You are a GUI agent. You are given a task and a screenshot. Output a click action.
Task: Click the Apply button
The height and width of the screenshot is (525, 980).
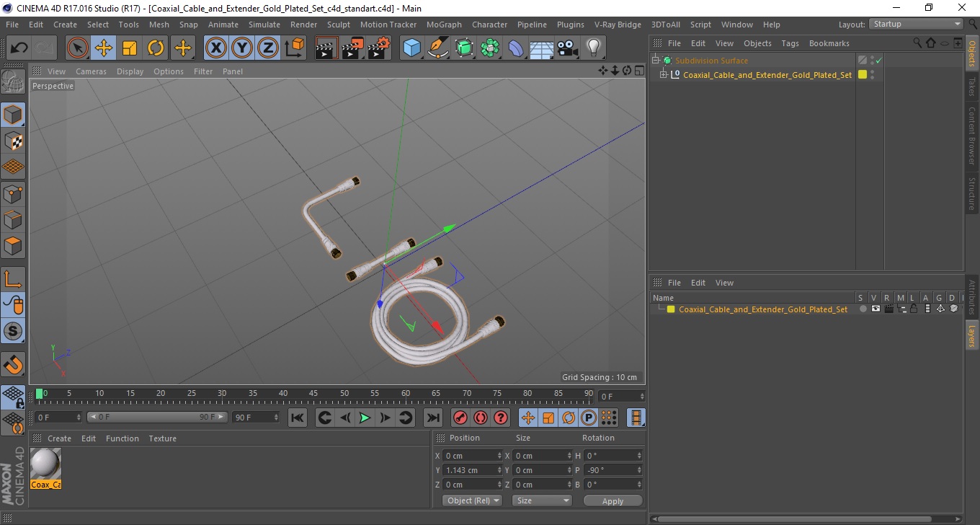point(612,500)
